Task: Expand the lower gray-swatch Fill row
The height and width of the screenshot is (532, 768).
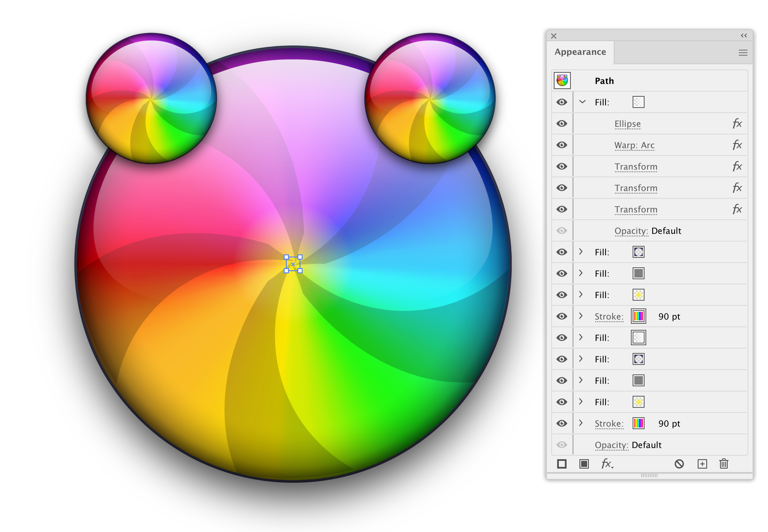Action: 581,380
